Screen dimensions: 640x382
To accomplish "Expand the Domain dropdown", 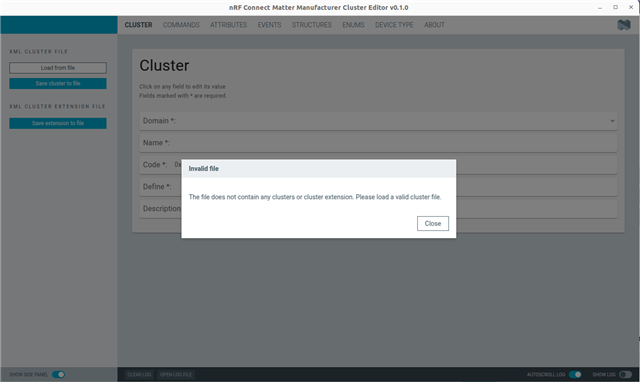I will tap(378, 121).
